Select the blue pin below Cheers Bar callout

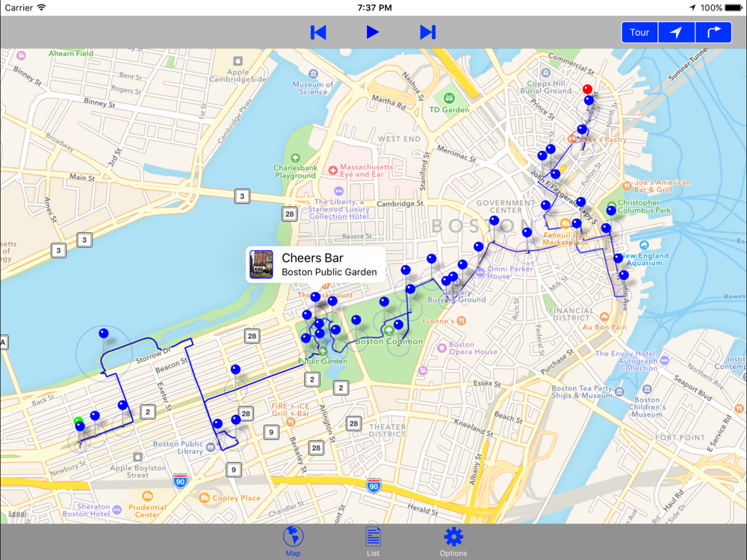click(x=315, y=298)
